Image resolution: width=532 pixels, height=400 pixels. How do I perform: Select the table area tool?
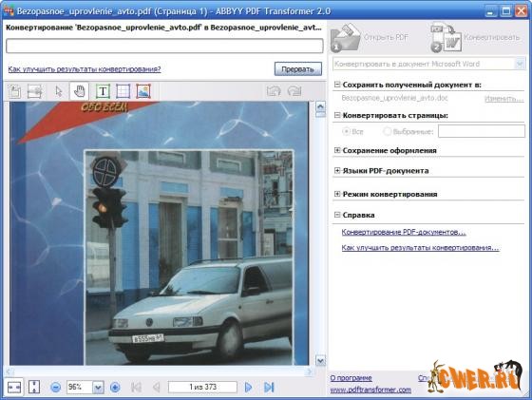click(123, 91)
